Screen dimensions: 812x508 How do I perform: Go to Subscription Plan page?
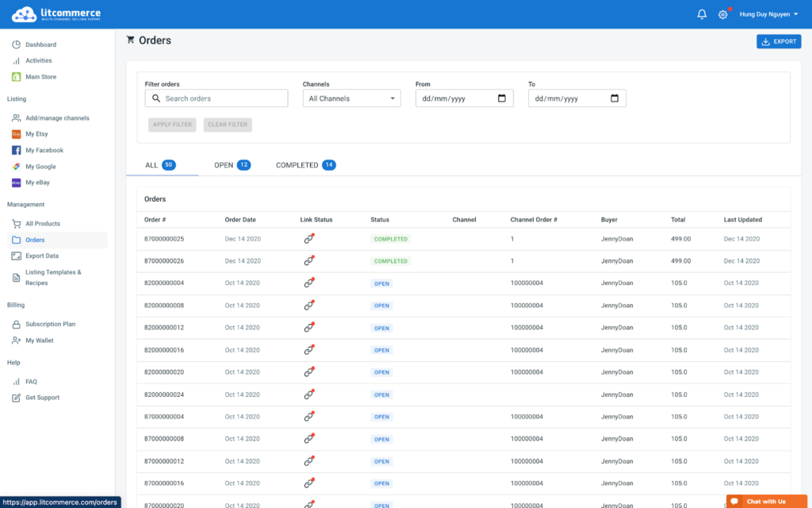click(x=51, y=324)
